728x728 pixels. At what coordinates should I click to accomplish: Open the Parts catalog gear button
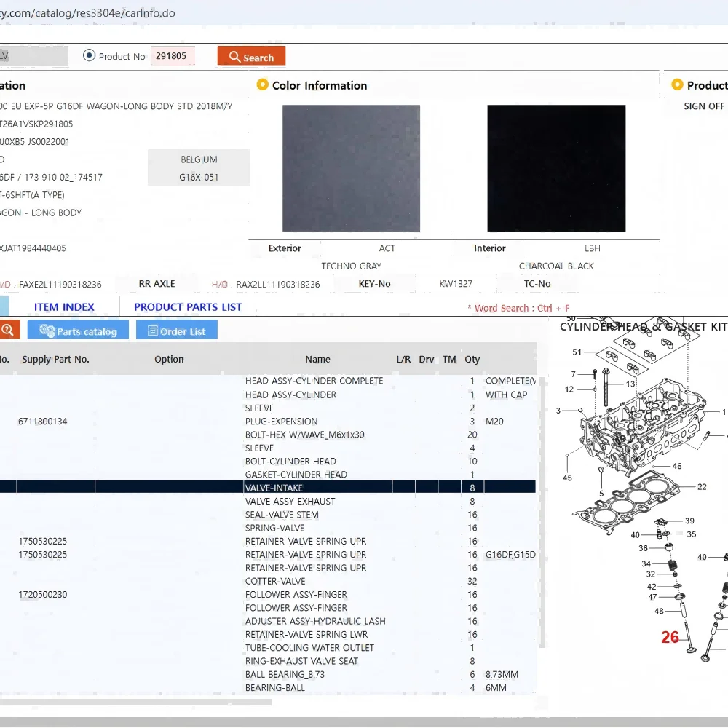78,331
